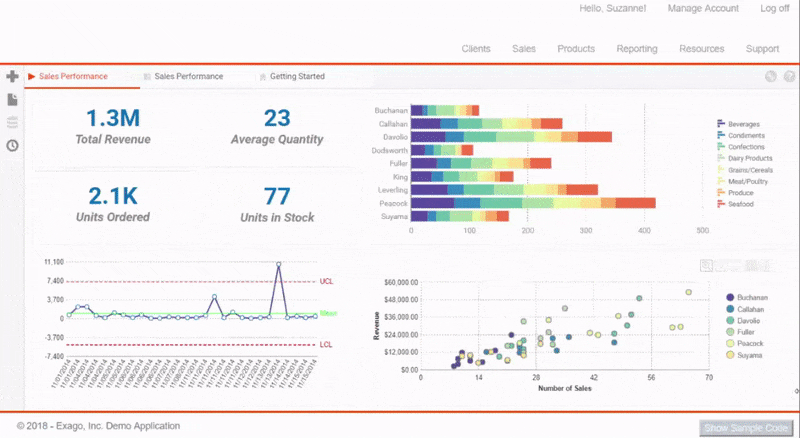Click the zoom magnifier icon above scatter chart

pos(708,265)
